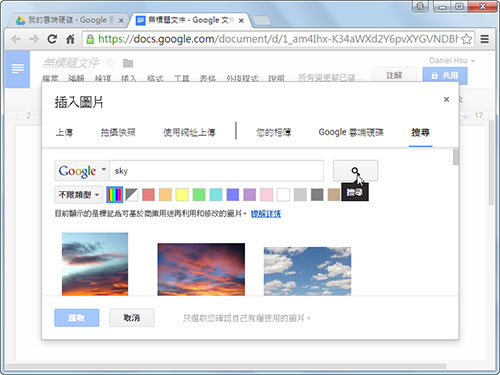This screenshot has height=375, width=500.
Task: Select the Google Drive tab in dialog
Action: click(351, 133)
